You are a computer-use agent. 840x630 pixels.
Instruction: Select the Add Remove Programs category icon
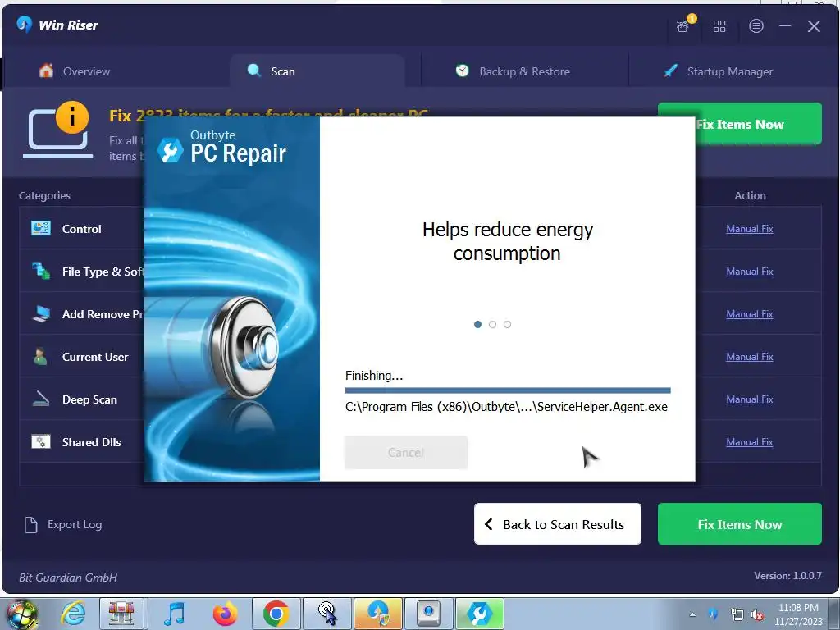pyautogui.click(x=41, y=314)
